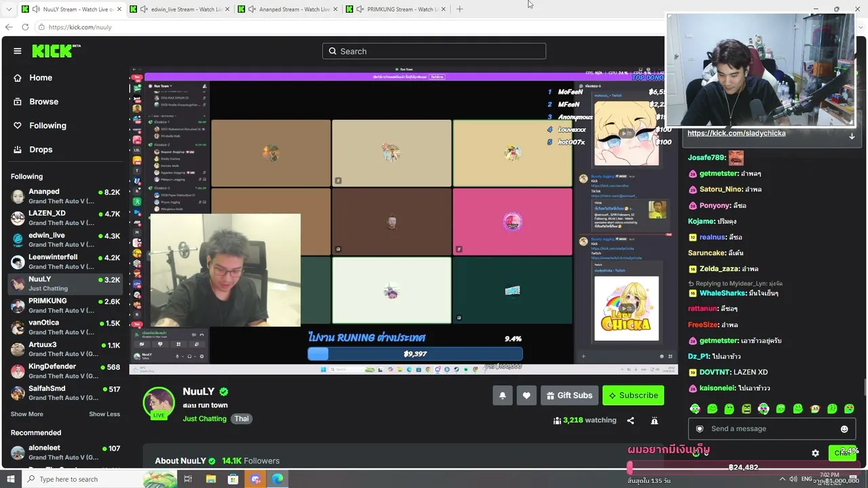Unmute the Ananped Stream tab
The height and width of the screenshot is (488, 868).
(252, 9)
